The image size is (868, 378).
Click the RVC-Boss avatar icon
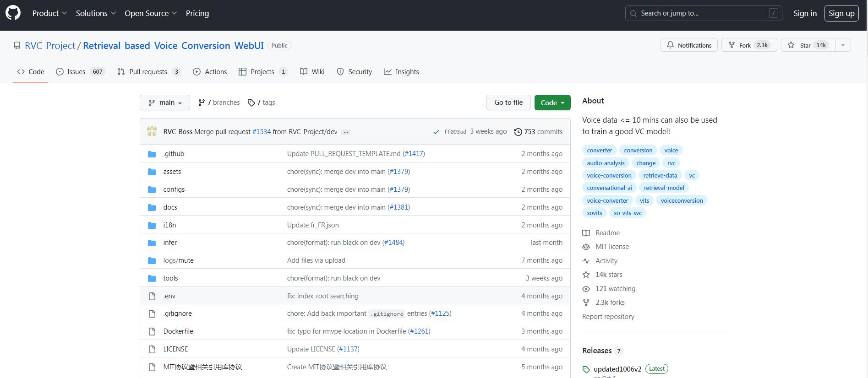152,131
